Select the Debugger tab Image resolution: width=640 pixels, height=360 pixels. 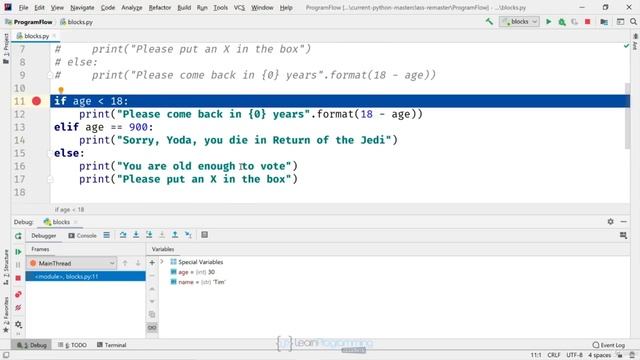tap(44, 236)
